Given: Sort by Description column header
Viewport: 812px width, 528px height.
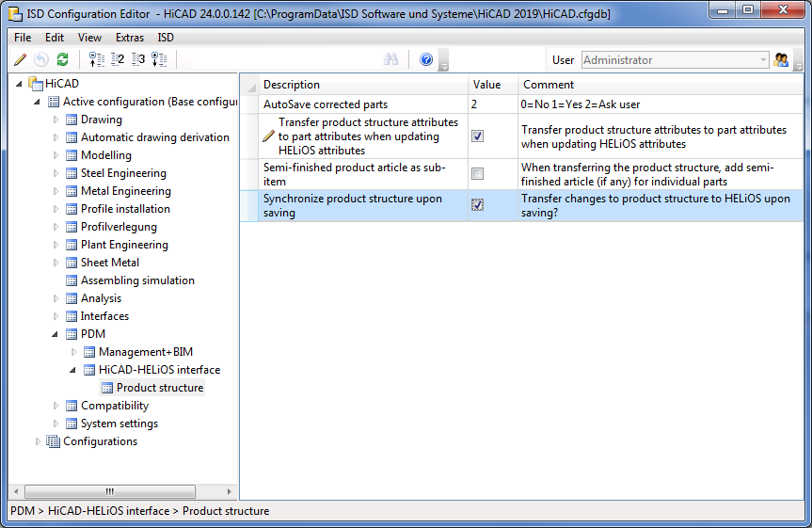Looking at the screenshot, I should (x=363, y=85).
